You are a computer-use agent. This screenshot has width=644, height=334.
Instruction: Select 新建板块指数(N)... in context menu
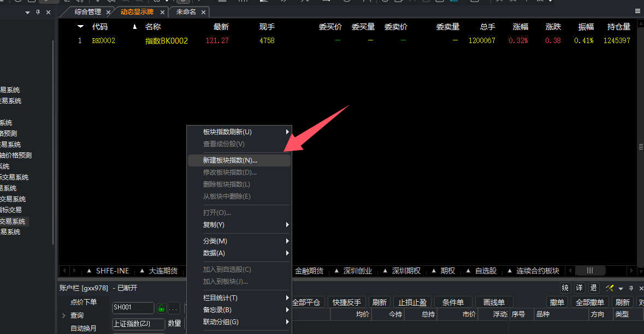[x=239, y=160]
